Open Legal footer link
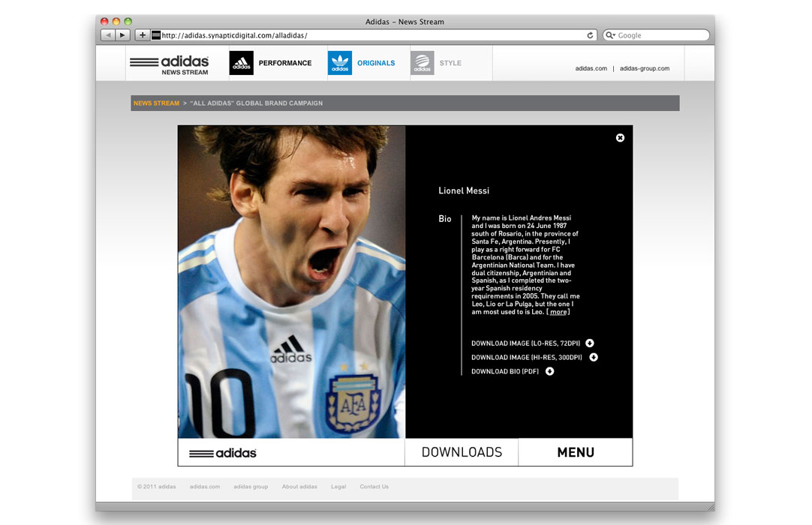The image size is (812, 525). point(338,487)
